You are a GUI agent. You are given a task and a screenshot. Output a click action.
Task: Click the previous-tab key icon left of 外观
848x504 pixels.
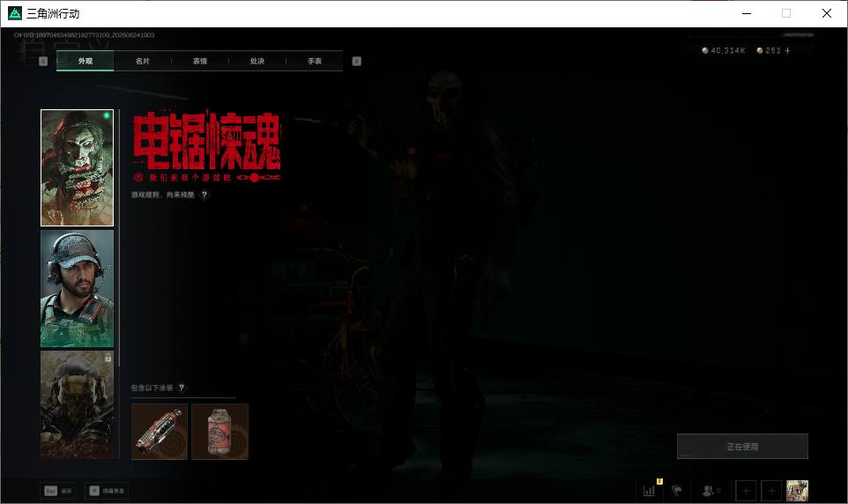tap(43, 61)
